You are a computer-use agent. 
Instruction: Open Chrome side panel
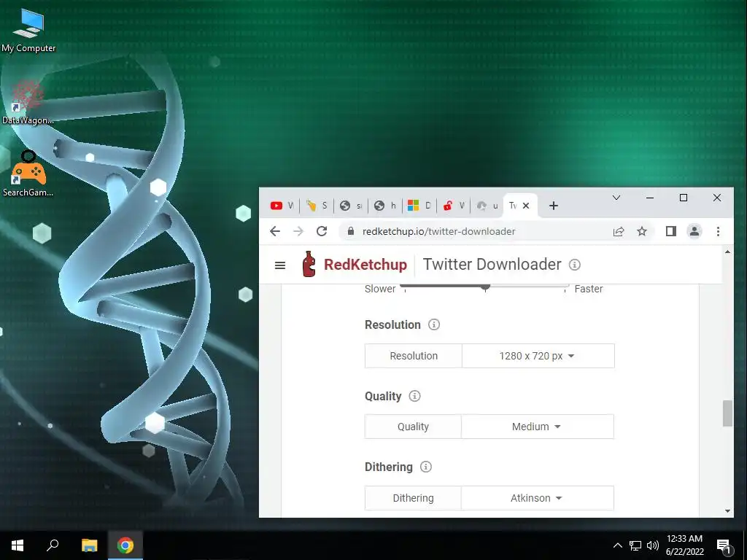tap(671, 231)
